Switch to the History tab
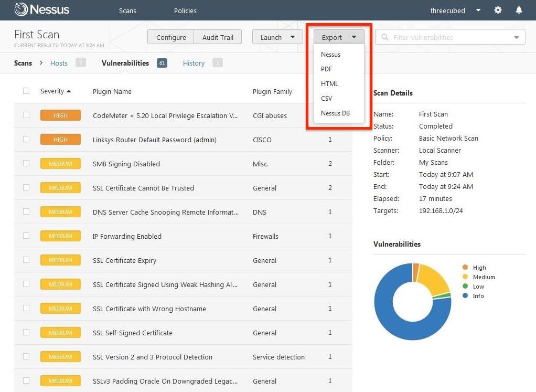This screenshot has height=392, width=536. [194, 63]
